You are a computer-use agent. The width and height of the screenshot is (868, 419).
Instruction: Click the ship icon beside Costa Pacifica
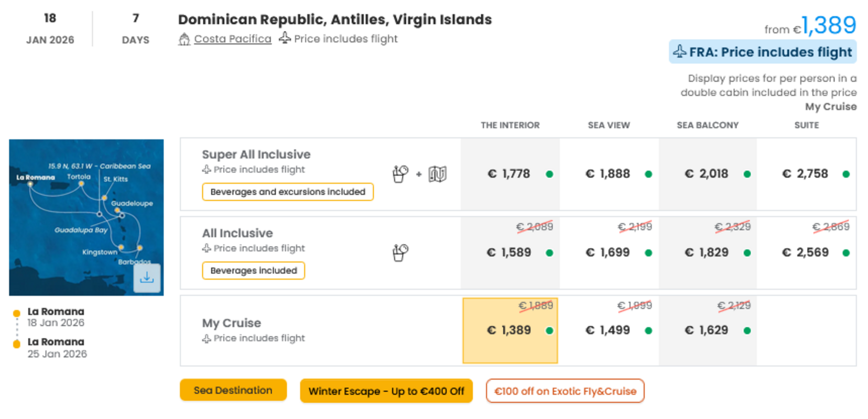(x=184, y=39)
